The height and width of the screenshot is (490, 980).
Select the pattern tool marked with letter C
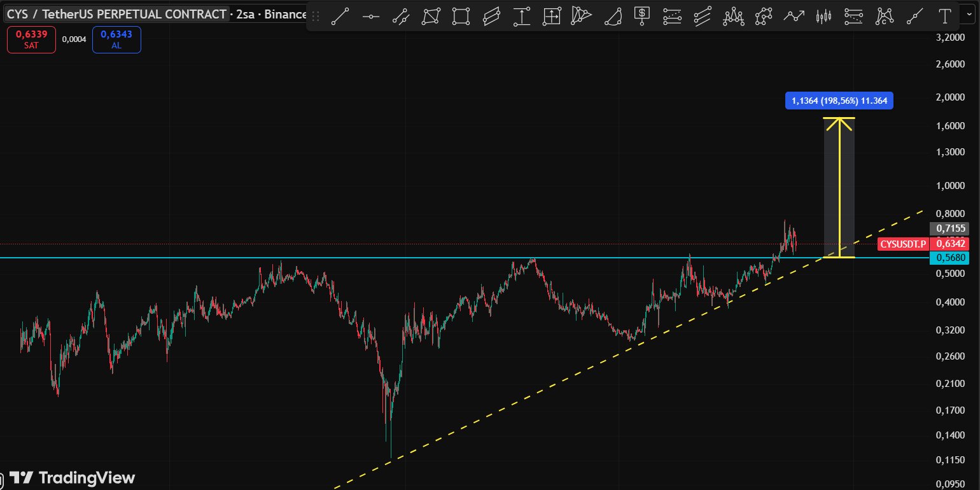coord(885,16)
